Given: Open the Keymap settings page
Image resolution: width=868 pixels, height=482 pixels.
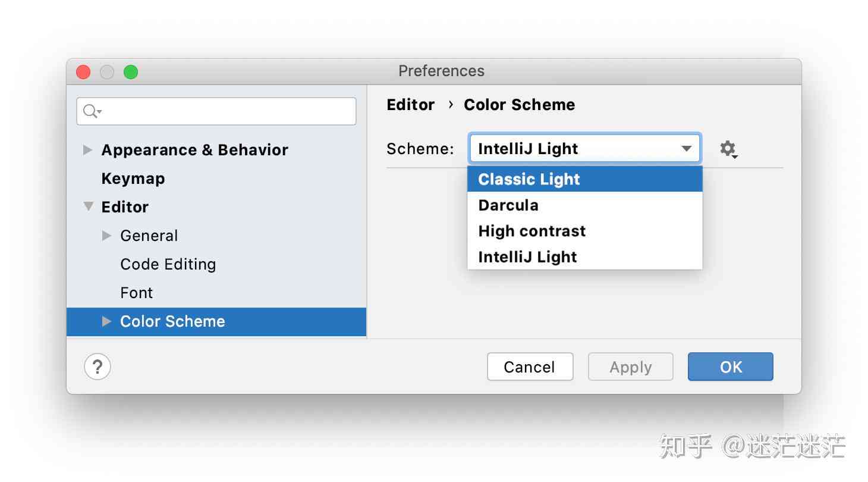Looking at the screenshot, I should click(133, 179).
